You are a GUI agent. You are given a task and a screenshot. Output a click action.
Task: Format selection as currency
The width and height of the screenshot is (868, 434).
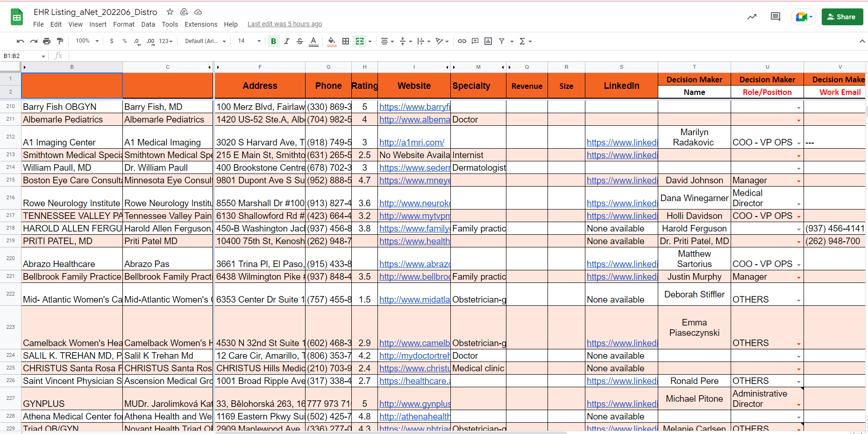click(x=112, y=41)
